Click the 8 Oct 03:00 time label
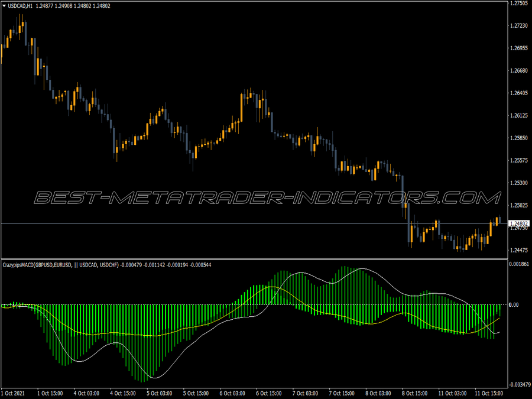Screen dimensions: 532x399 pyautogui.click(x=378, y=393)
